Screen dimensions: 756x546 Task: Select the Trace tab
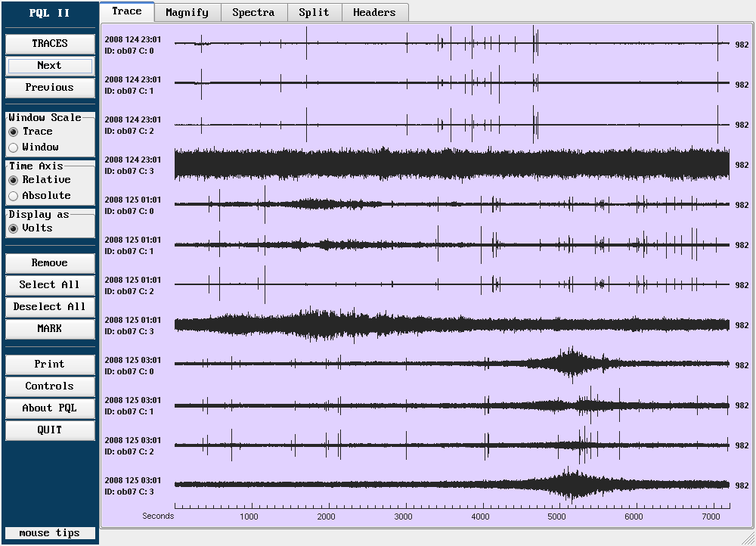[x=127, y=11]
